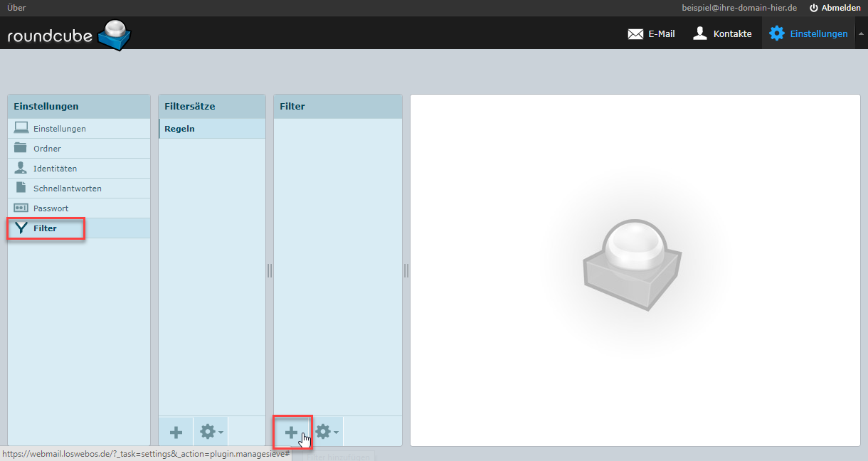This screenshot has height=461, width=868.
Task: Click Abmelden to log out
Action: click(835, 8)
